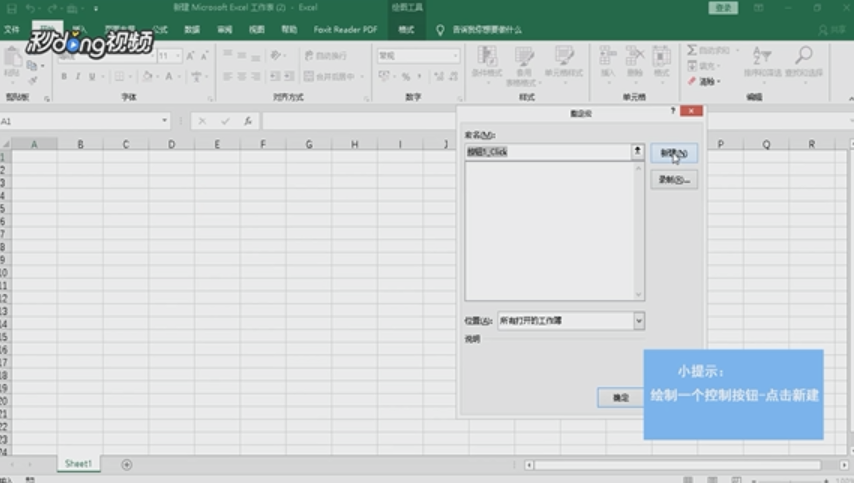Click the AutoSum sigma icon

tap(692, 50)
